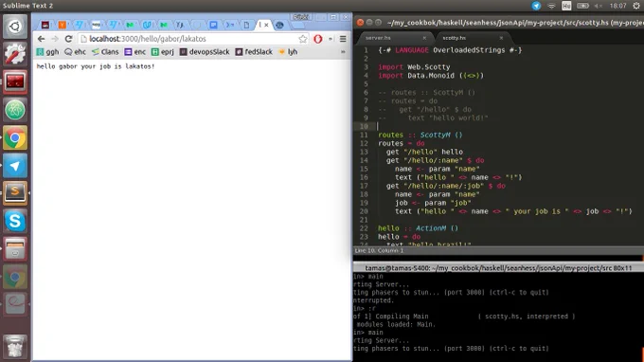Image resolution: width=644 pixels, height=362 pixels.
Task: Click the red Opera extension icon
Action: coord(317,39)
